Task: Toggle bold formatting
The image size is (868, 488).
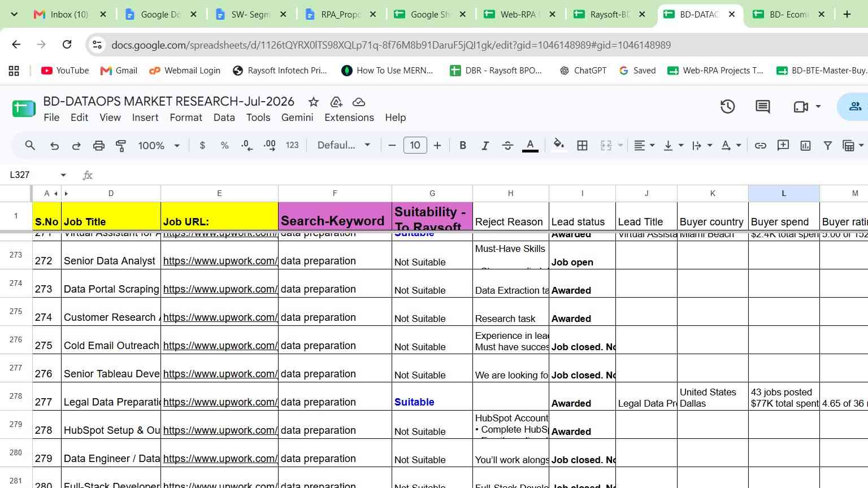Action: click(463, 146)
